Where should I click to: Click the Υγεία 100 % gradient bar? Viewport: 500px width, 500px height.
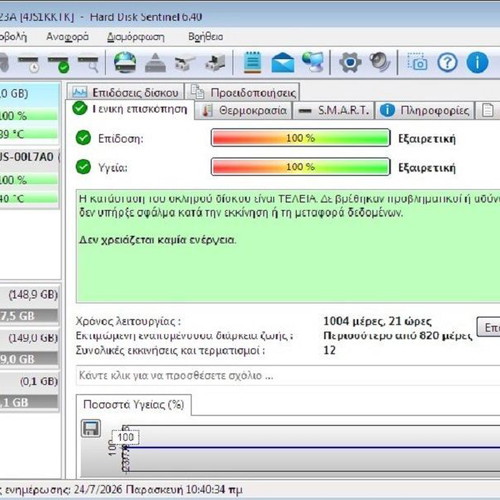(x=300, y=167)
